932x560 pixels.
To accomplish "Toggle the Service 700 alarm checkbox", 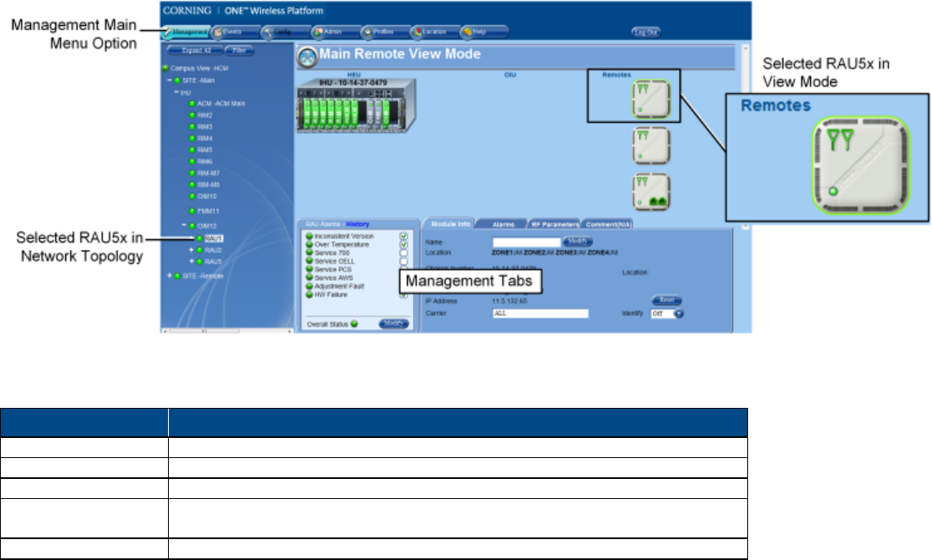I will [x=404, y=252].
